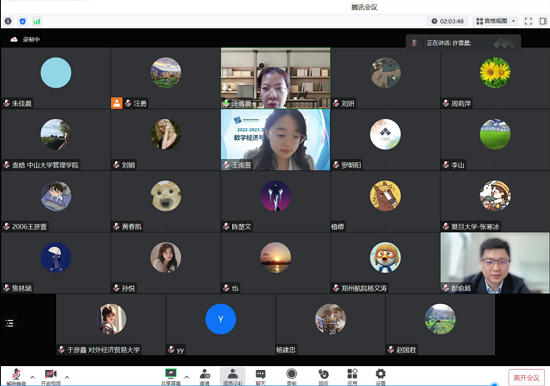Select the speaking woman's video with bookshelf

(275, 78)
